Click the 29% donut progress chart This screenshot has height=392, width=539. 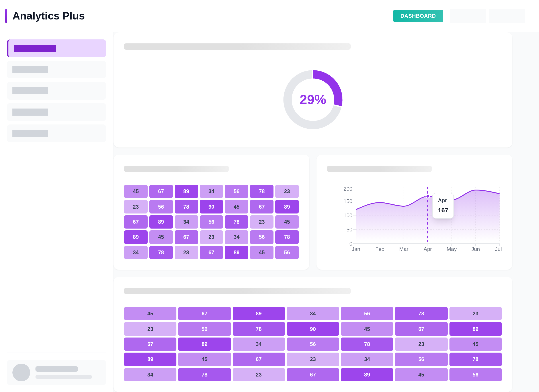[313, 99]
